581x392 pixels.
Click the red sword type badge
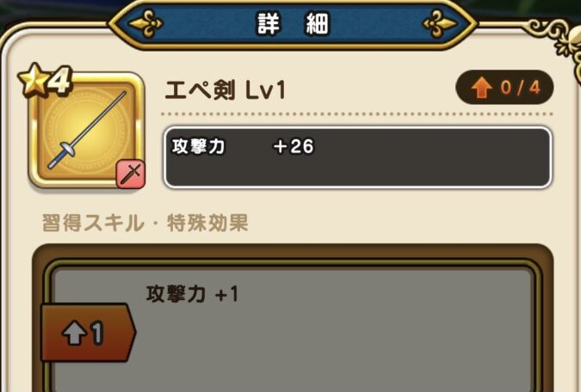tap(131, 175)
